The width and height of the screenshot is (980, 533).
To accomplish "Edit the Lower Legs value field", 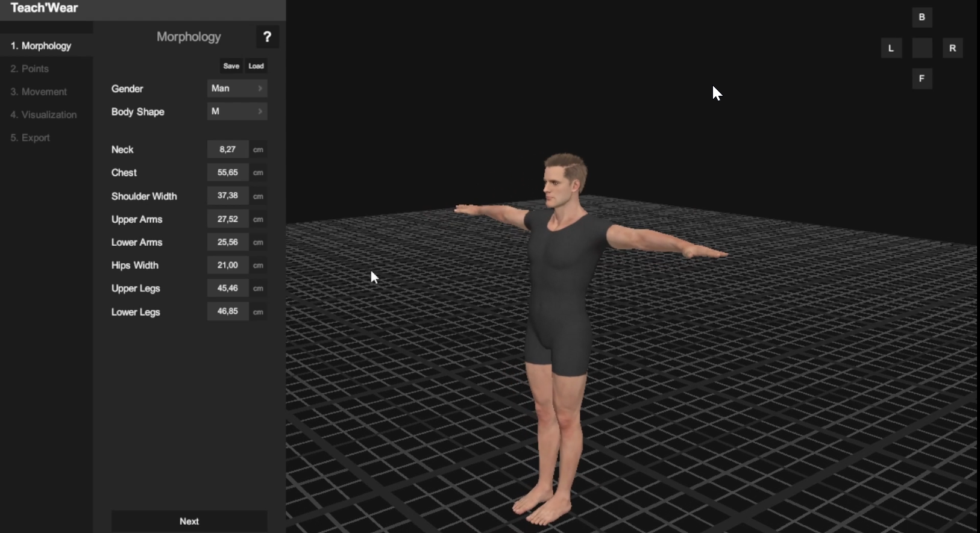I will [x=228, y=311].
